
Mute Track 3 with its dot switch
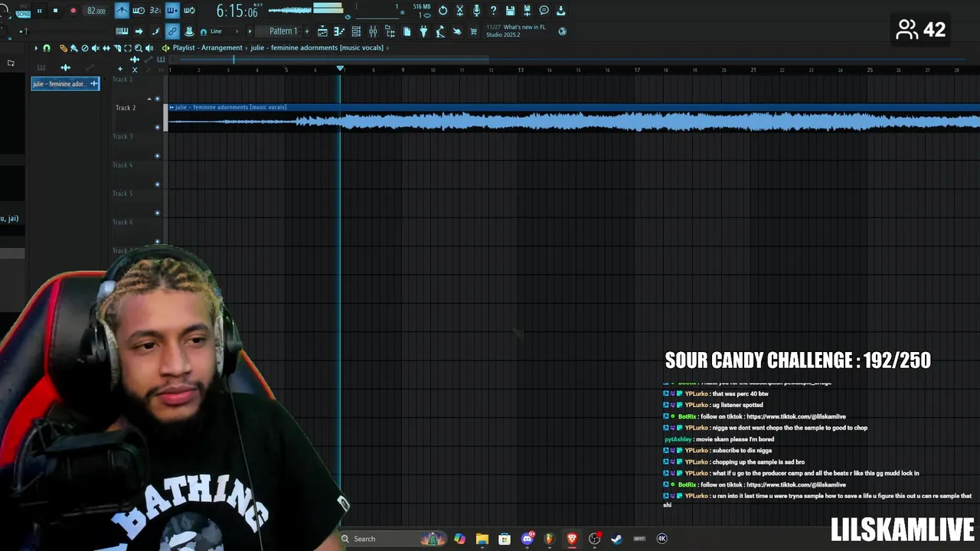pos(158,156)
